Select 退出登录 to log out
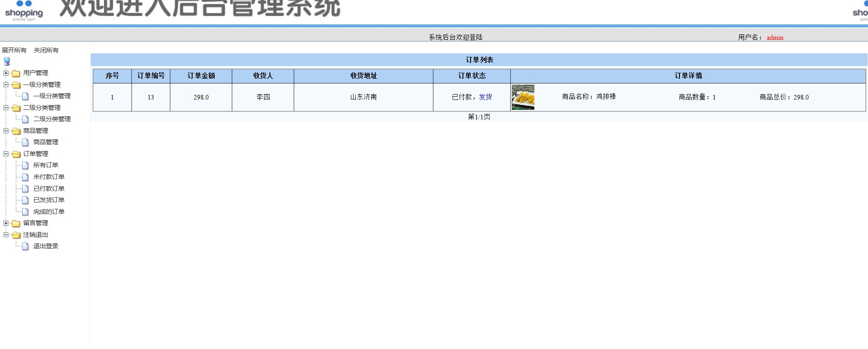This screenshot has height=349, width=868. [46, 246]
